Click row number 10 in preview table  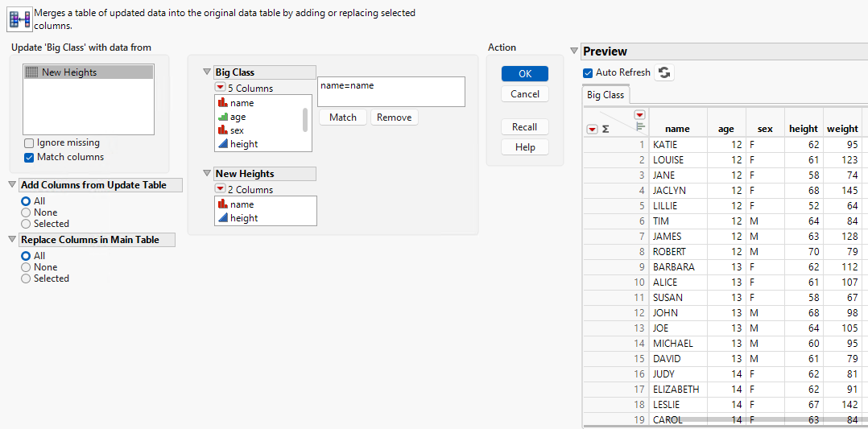pos(615,283)
